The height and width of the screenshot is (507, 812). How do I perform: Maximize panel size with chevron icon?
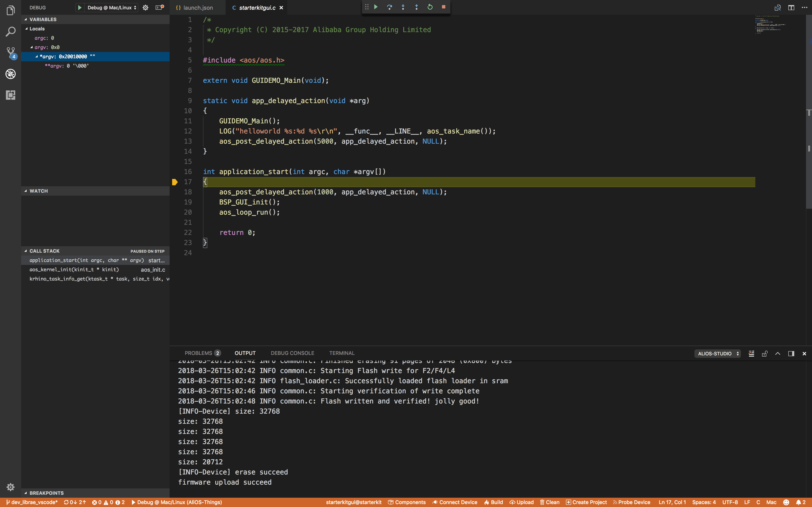[x=778, y=353]
